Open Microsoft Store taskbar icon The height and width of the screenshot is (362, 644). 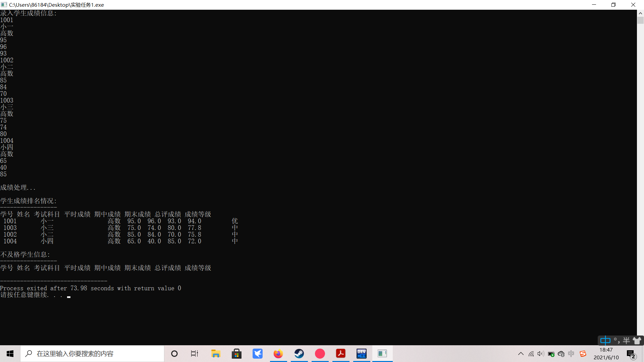(236, 354)
